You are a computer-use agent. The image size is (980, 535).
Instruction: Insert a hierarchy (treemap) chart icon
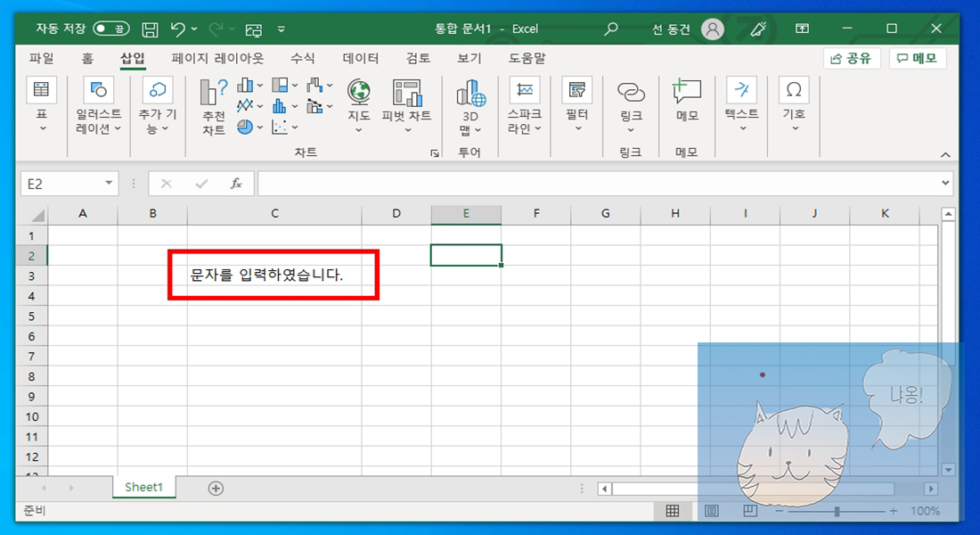point(280,85)
